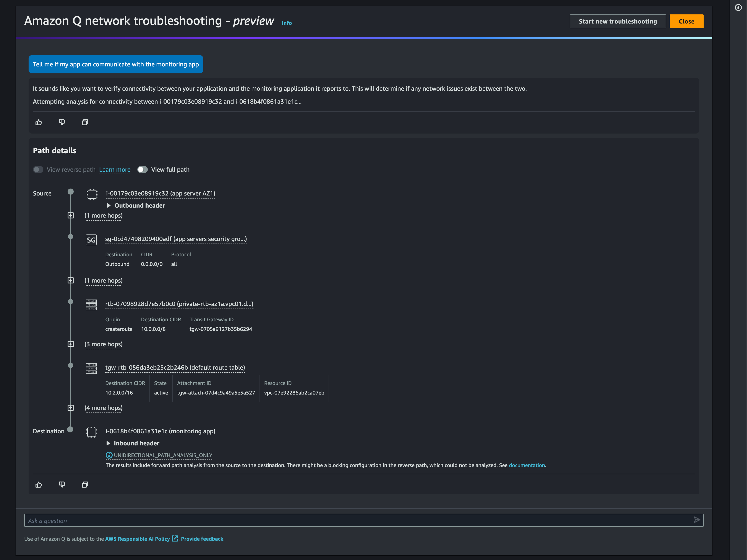Copy the Path details section
Viewport: 747px width, 560px height.
pos(85,484)
